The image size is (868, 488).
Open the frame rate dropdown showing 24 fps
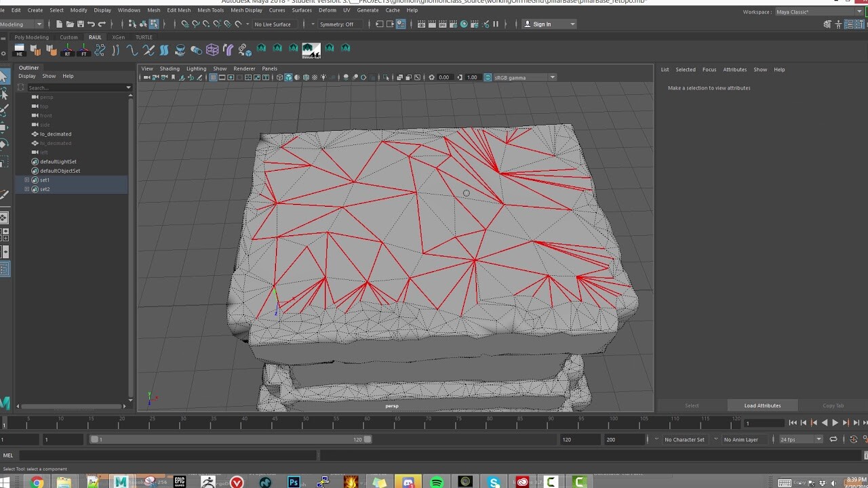tap(800, 439)
